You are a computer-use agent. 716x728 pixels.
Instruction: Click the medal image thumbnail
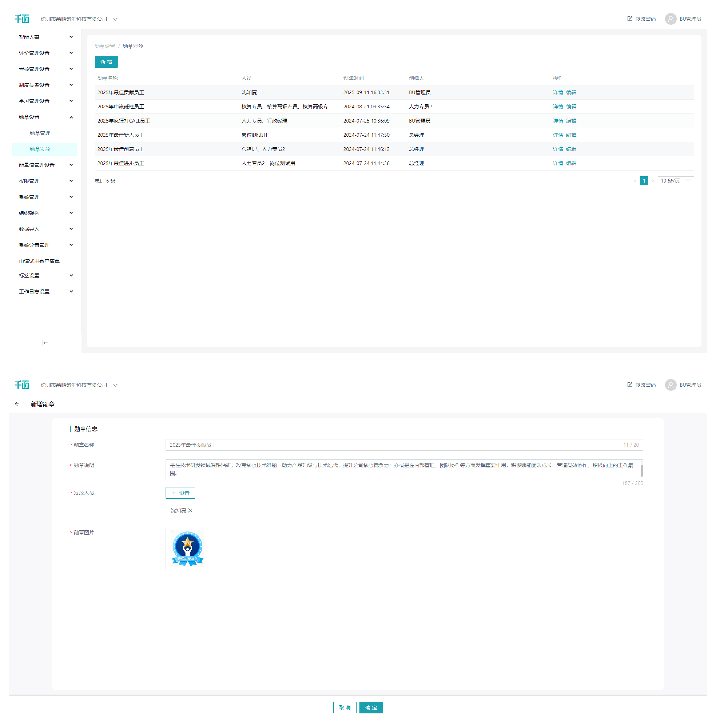tap(187, 548)
